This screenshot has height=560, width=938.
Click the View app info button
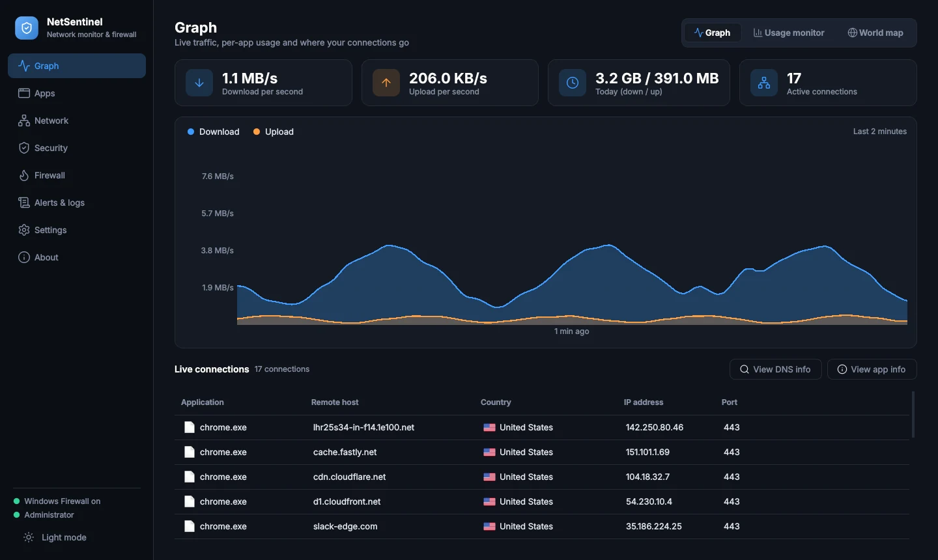coord(872,369)
